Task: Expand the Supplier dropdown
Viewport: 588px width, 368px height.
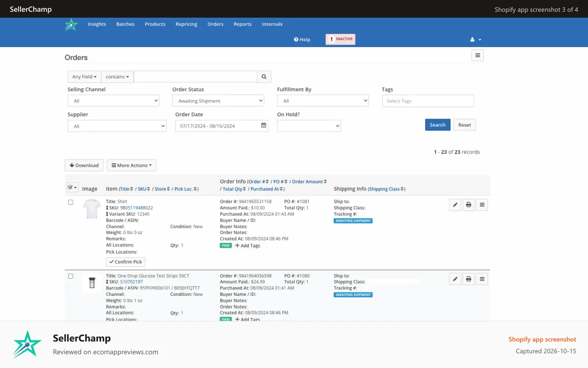Action: point(117,126)
